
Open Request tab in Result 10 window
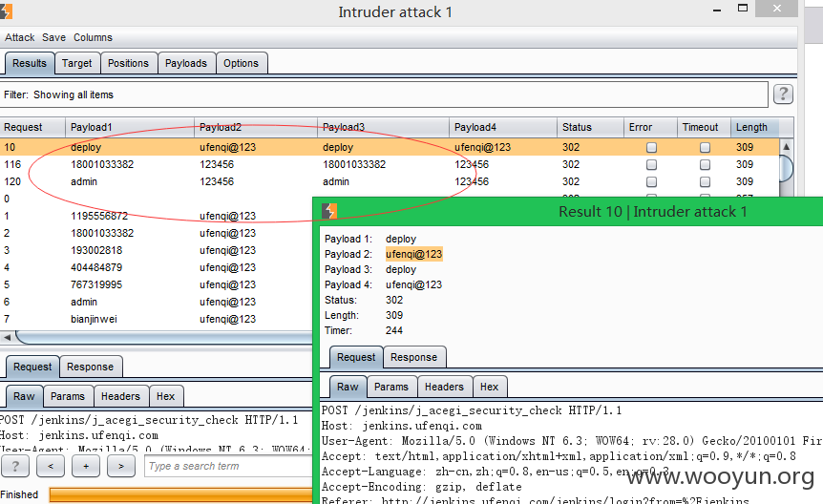356,357
